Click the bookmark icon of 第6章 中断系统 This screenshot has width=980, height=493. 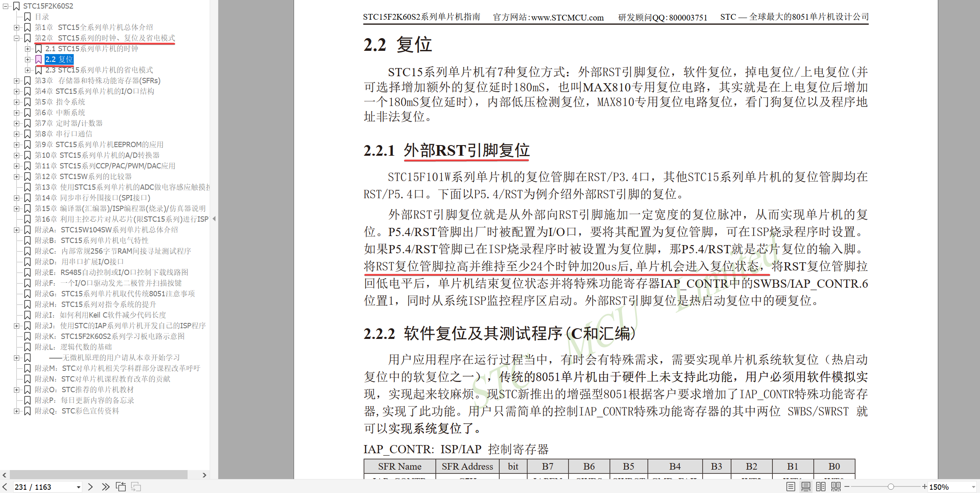coord(27,113)
